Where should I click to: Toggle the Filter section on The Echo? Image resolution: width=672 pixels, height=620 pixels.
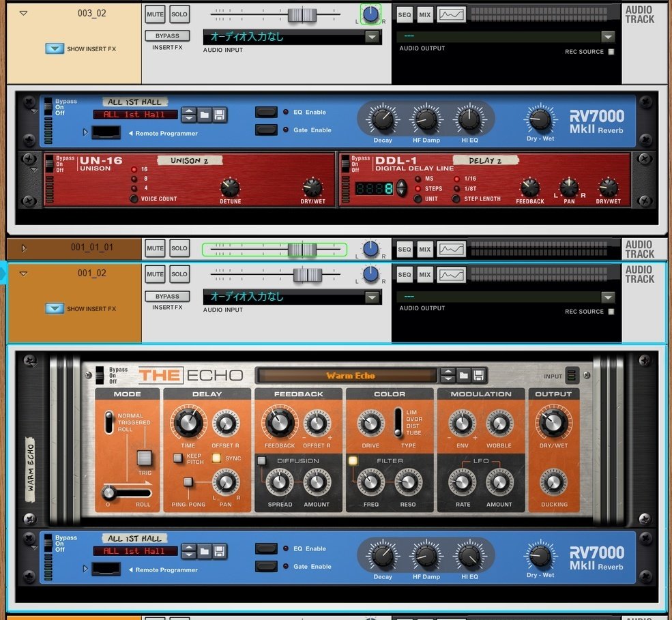coord(353,460)
